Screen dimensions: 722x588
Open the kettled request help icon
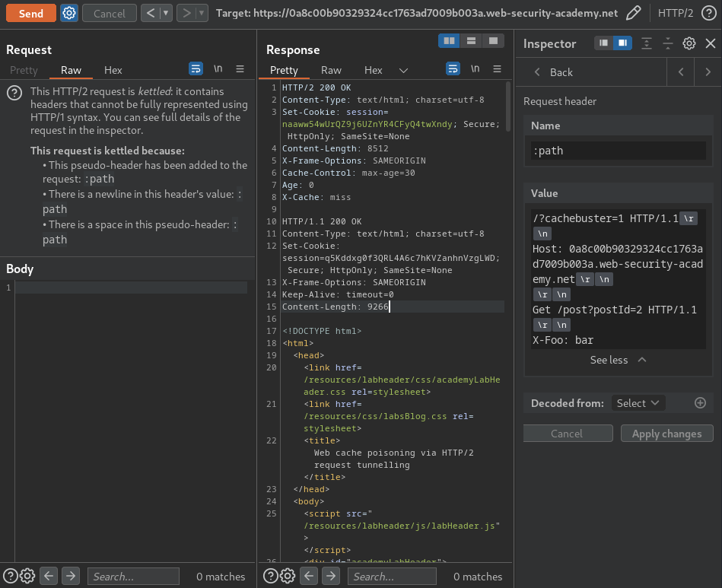click(14, 94)
